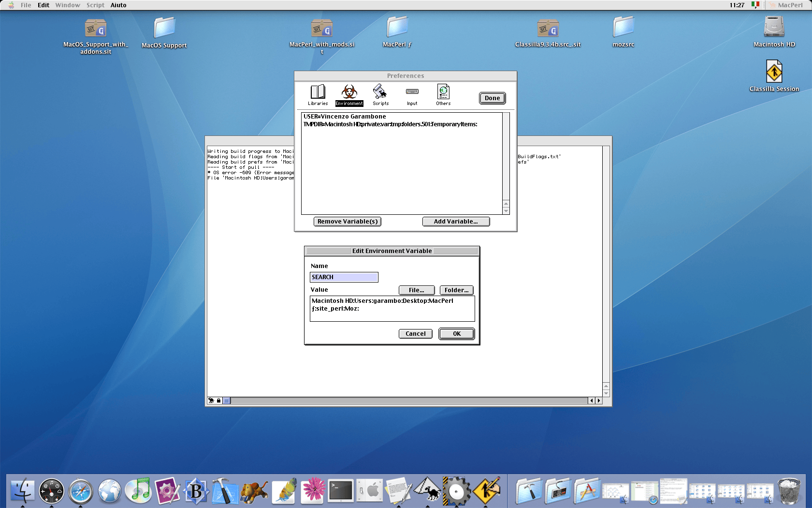Open Dashboard from the Dock
Screen dimensions: 812x508
pyautogui.click(x=51, y=491)
